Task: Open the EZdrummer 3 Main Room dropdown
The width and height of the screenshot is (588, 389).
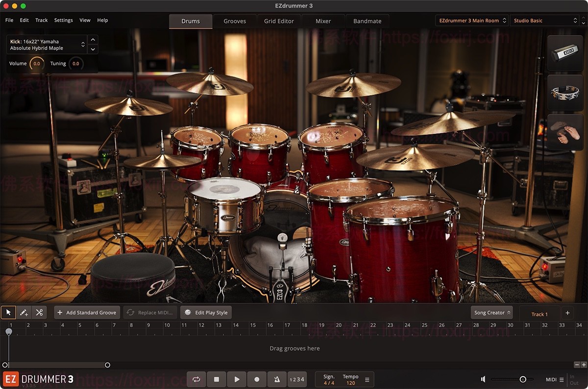Action: point(470,20)
